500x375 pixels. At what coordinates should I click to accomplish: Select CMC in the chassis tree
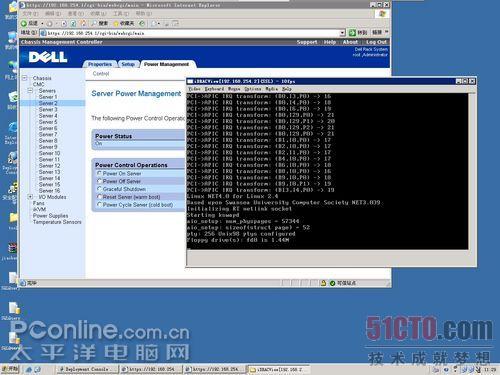39,84
